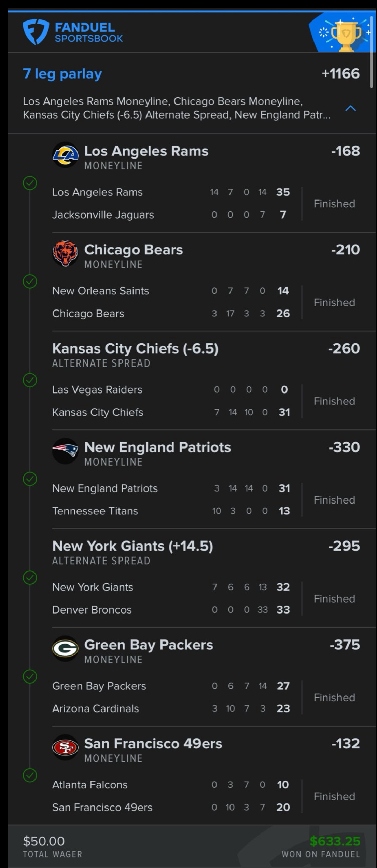Click the +1166 parlay odds
The height and width of the screenshot is (868, 377).
tap(340, 74)
